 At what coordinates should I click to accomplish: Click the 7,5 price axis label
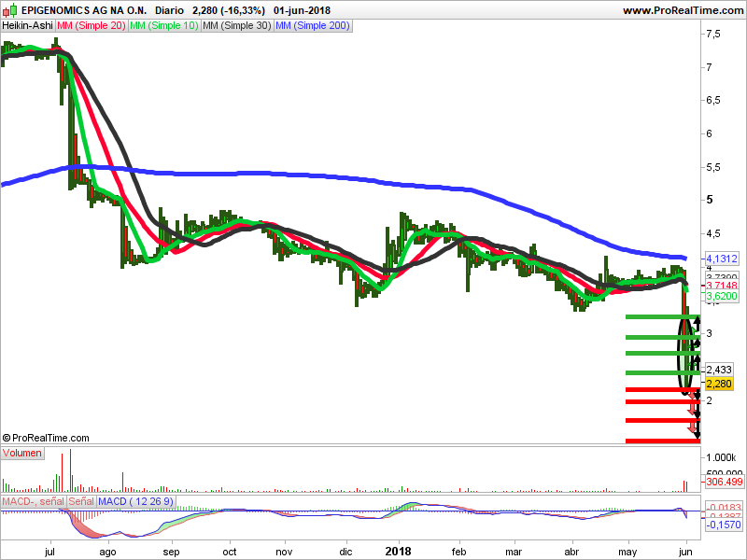[x=713, y=34]
